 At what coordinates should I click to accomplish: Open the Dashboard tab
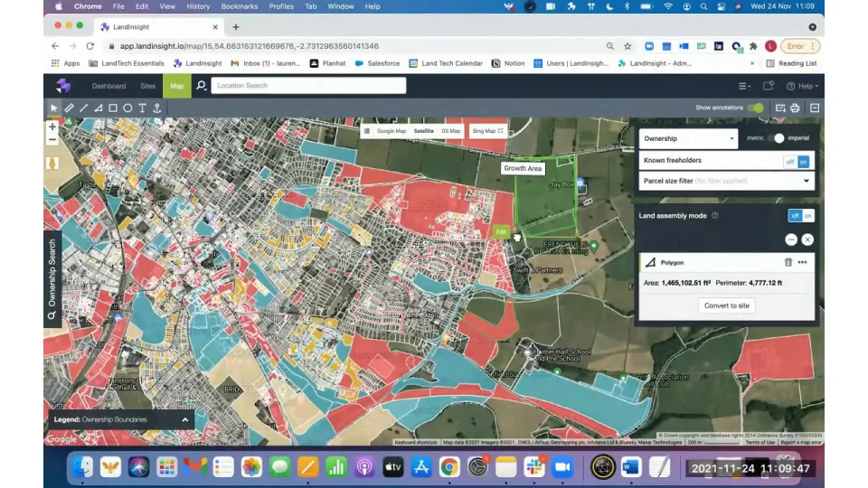click(x=108, y=86)
